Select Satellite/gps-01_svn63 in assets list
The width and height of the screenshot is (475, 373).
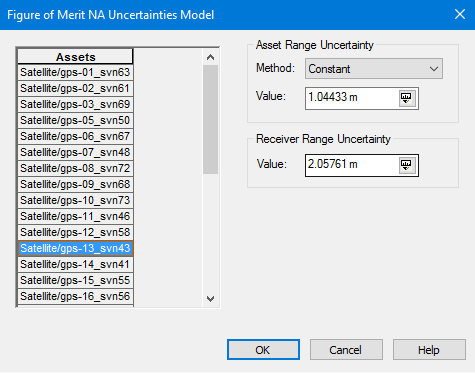(x=76, y=72)
